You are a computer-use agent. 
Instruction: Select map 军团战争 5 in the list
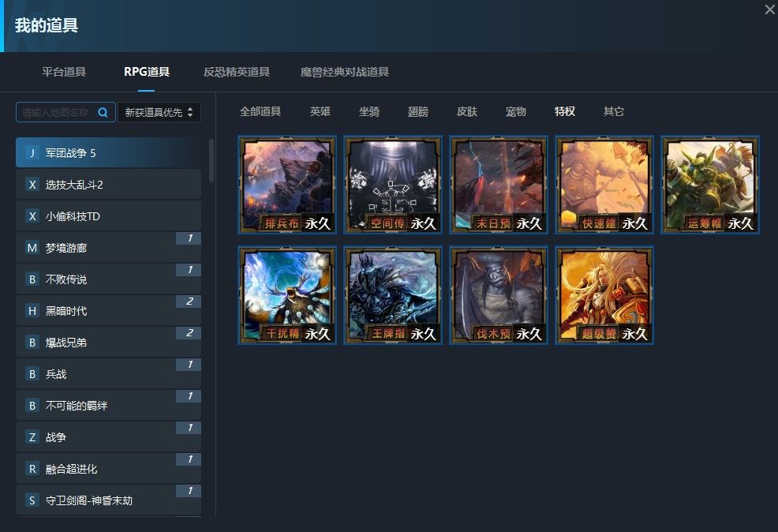[x=108, y=153]
